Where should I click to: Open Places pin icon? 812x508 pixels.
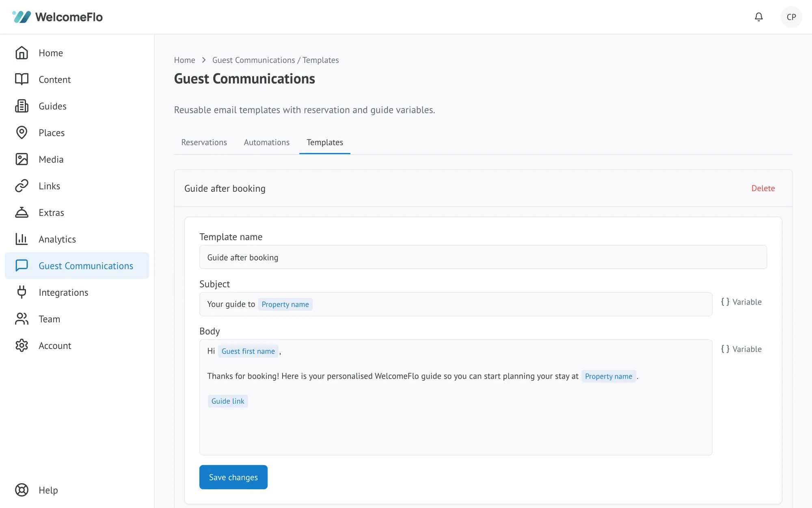(22, 132)
